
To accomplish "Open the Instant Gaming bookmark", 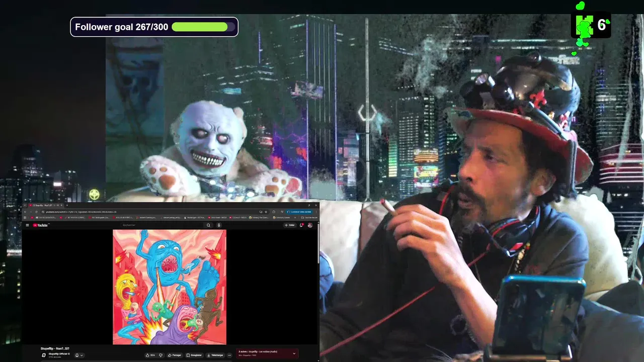I will pos(147,218).
